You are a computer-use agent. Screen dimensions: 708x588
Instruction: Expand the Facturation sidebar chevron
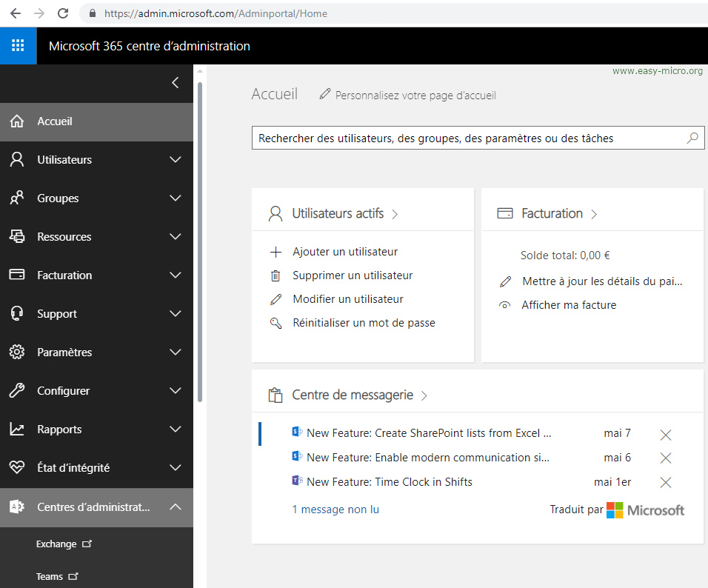point(176,275)
